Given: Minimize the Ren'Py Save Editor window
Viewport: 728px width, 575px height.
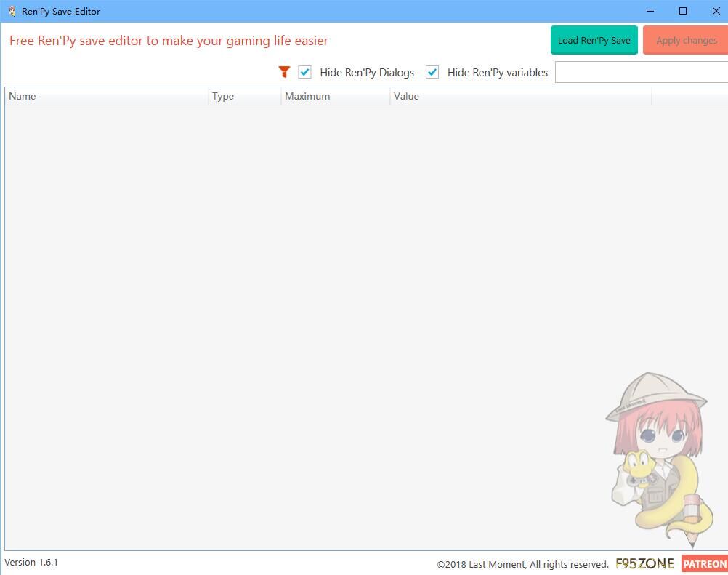Looking at the screenshot, I should (x=649, y=11).
